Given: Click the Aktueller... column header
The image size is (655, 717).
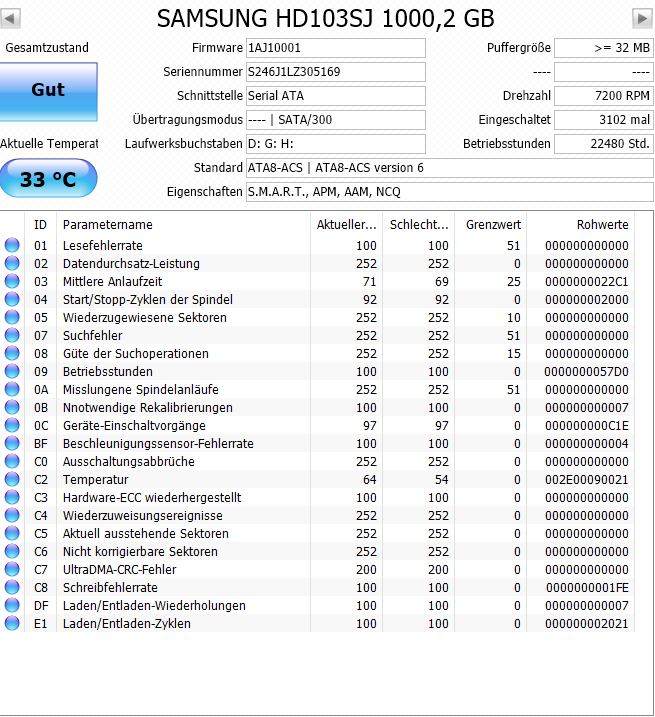Looking at the screenshot, I should (346, 225).
